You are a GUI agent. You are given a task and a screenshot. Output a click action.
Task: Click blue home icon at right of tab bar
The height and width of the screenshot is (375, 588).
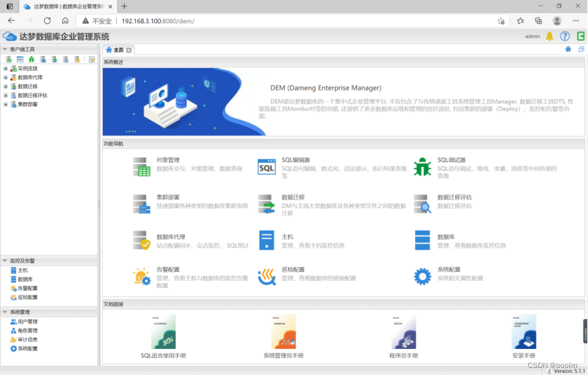[x=568, y=49]
